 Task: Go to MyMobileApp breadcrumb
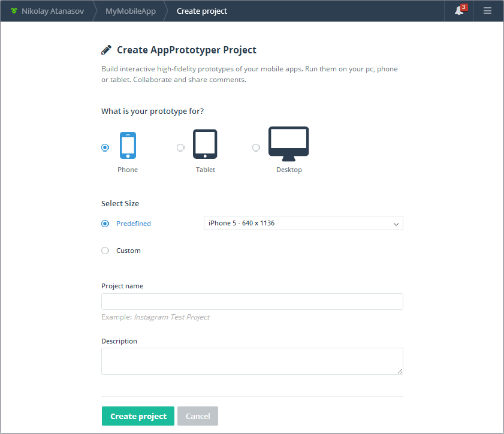coord(131,11)
